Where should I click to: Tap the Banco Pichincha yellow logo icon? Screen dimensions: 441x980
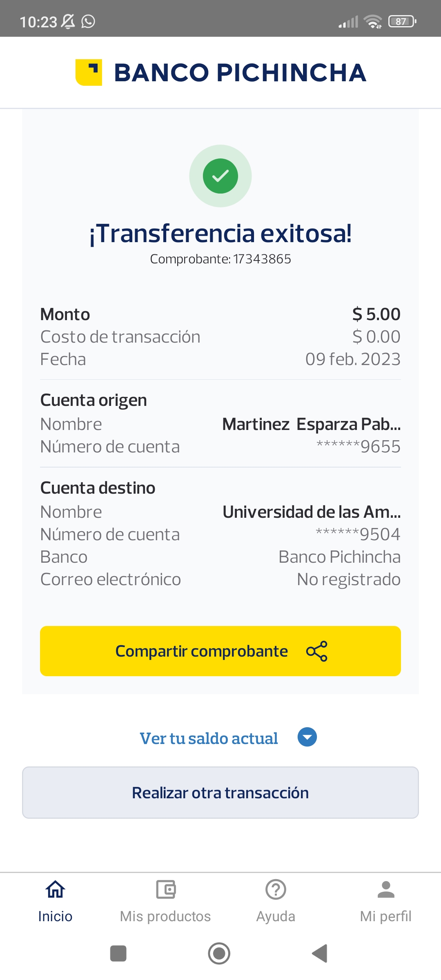[89, 72]
